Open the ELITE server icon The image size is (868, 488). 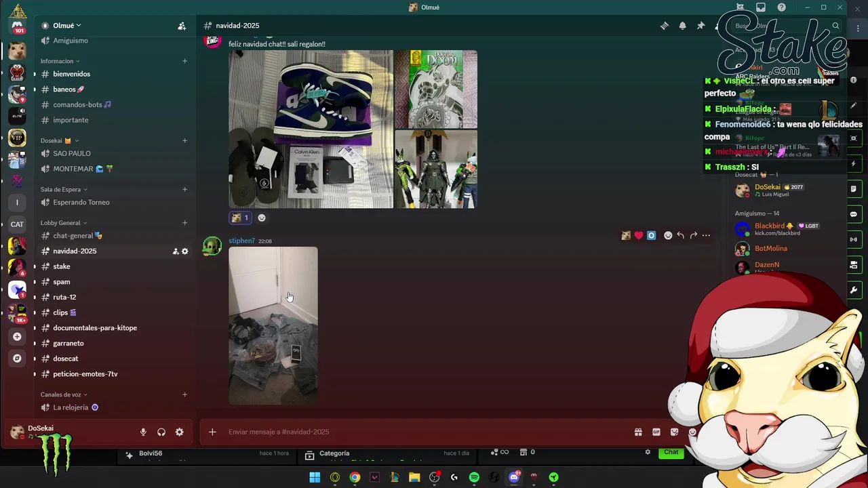tap(17, 116)
